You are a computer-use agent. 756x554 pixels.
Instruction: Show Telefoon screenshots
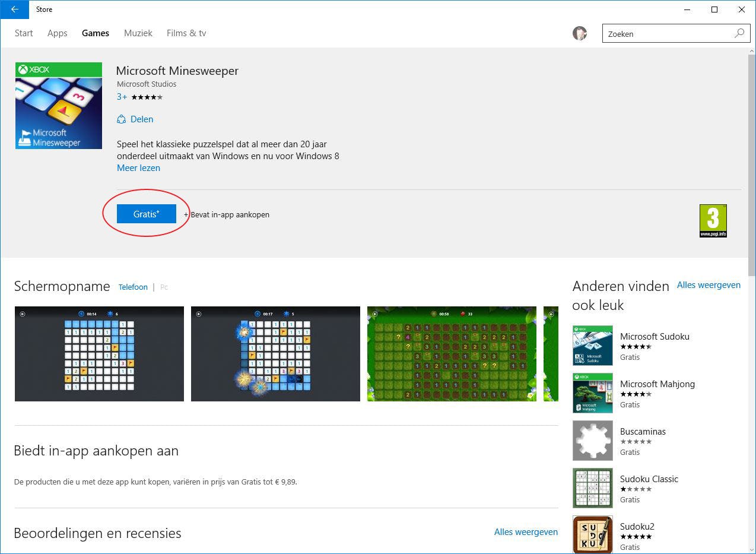point(133,287)
